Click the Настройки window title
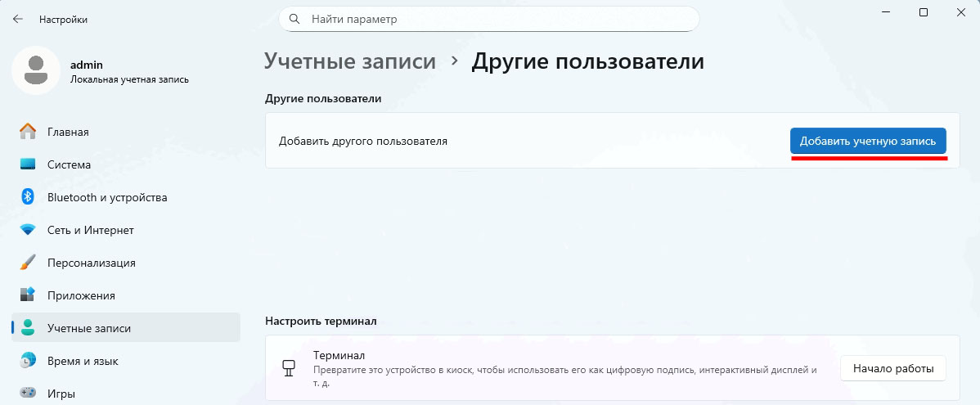This screenshot has height=405, width=980. click(63, 20)
